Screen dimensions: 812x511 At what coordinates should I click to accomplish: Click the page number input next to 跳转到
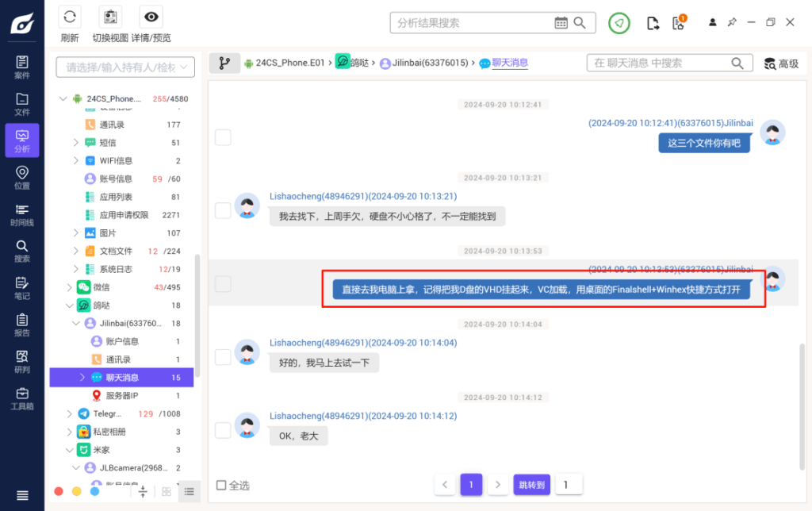point(567,484)
